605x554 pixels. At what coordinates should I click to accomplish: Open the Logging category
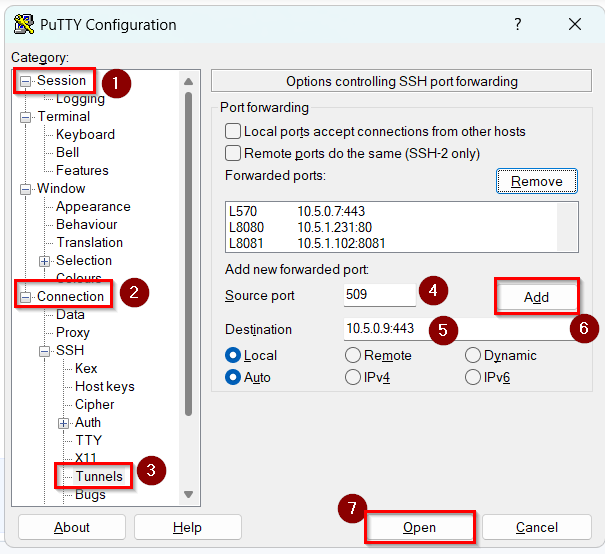click(80, 98)
